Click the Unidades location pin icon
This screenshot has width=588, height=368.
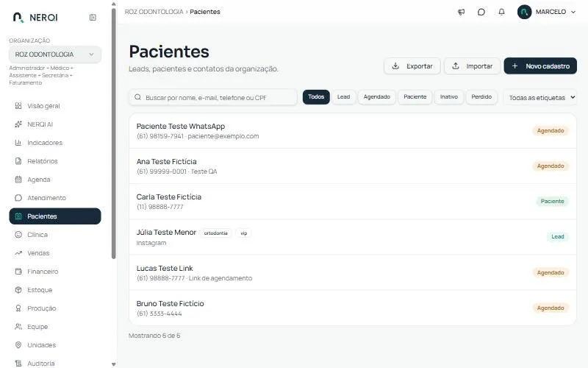click(x=18, y=345)
